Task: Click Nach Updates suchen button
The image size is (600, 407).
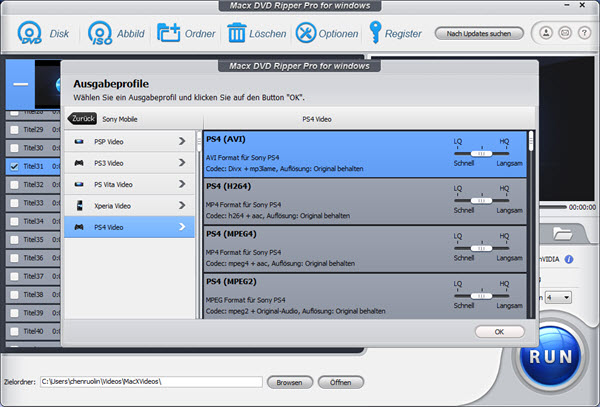Action: 479,34
